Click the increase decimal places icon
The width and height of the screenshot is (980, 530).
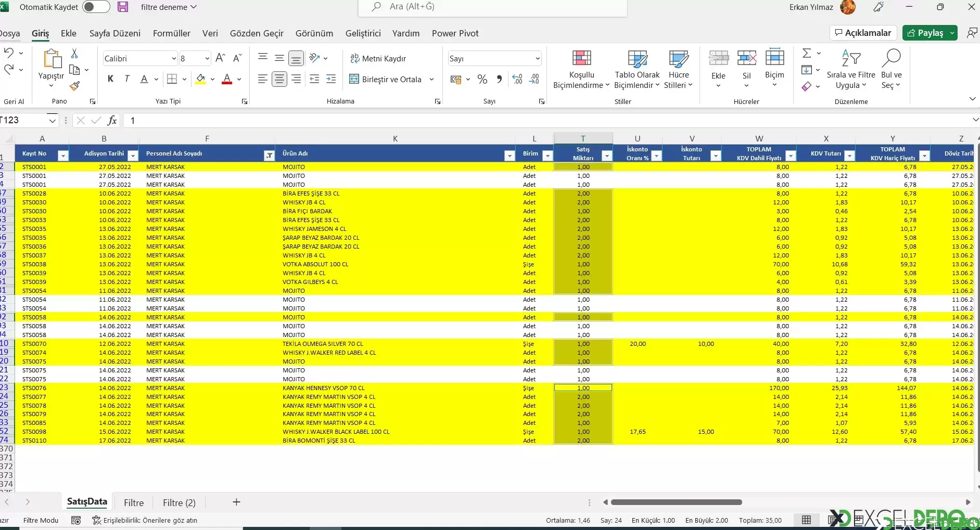[x=517, y=79]
